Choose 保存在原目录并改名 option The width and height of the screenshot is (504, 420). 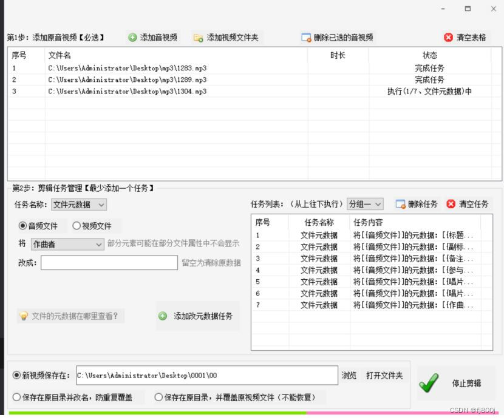click(16, 398)
